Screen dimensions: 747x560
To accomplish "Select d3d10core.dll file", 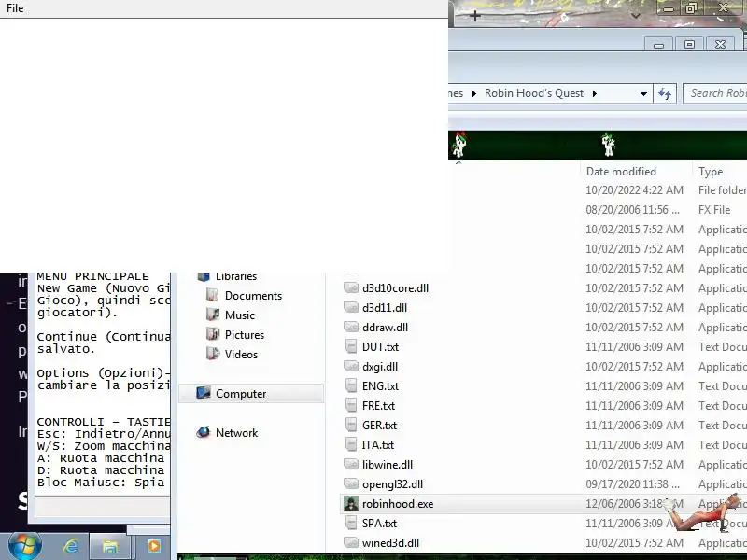I will click(395, 288).
